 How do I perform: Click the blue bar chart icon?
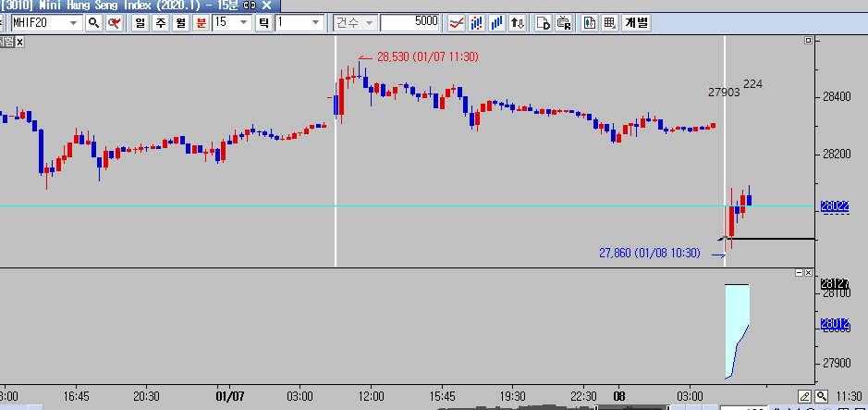point(497,21)
